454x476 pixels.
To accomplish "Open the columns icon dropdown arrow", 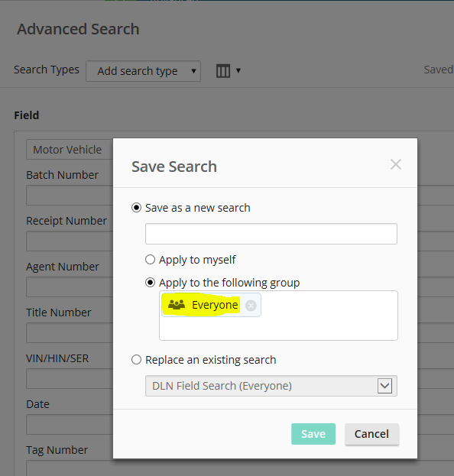I will [x=238, y=71].
